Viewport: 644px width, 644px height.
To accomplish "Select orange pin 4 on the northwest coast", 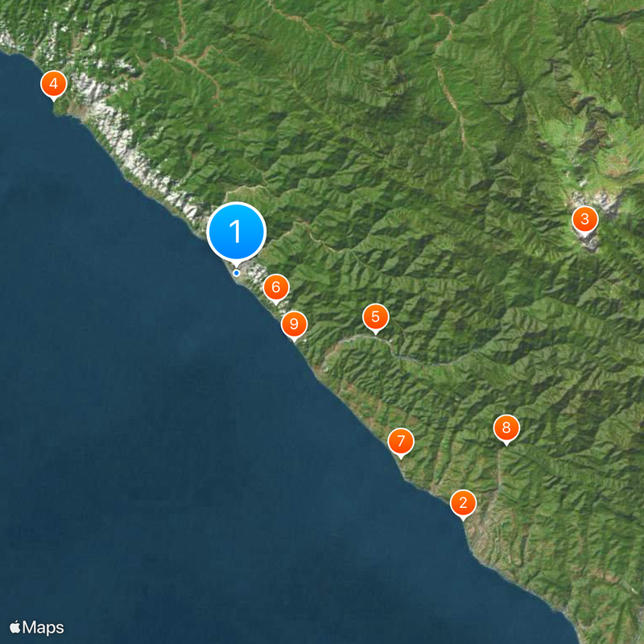I will pos(53,85).
